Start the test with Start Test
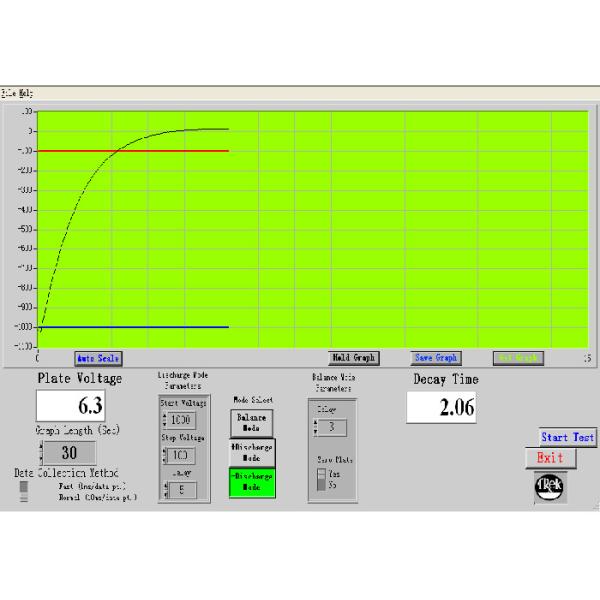Screen dimensions: 600x600 coord(567,438)
